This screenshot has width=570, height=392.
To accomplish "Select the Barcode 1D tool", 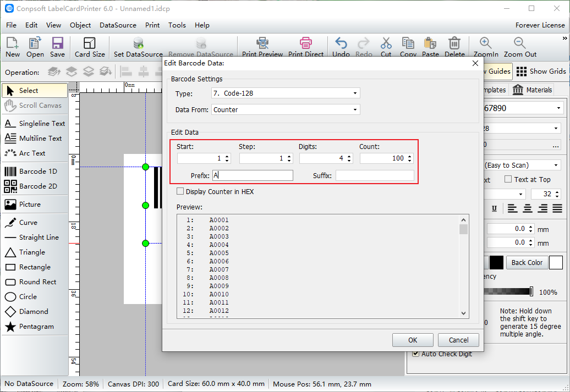I will point(35,171).
